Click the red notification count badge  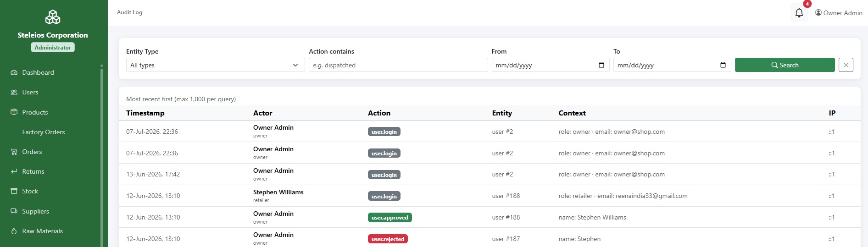[807, 4]
